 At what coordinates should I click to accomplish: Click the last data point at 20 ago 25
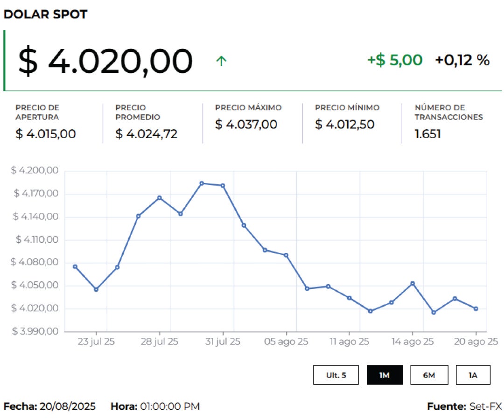click(x=476, y=308)
